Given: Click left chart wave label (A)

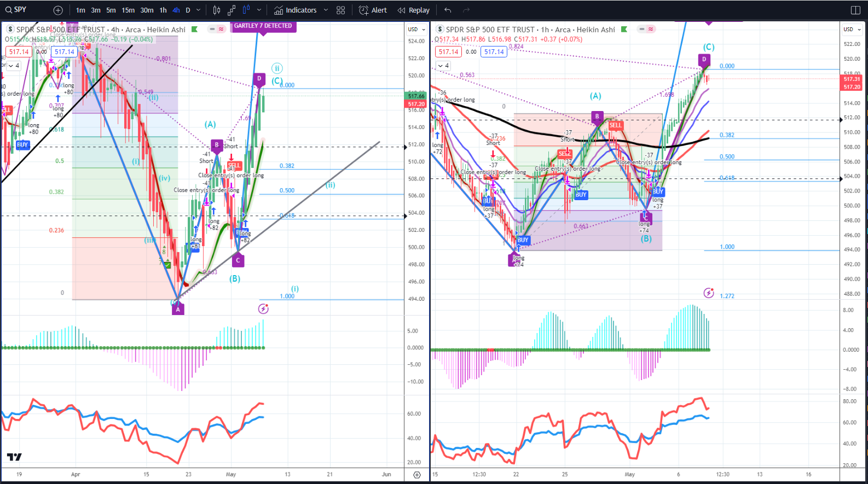Looking at the screenshot, I should (x=210, y=125).
